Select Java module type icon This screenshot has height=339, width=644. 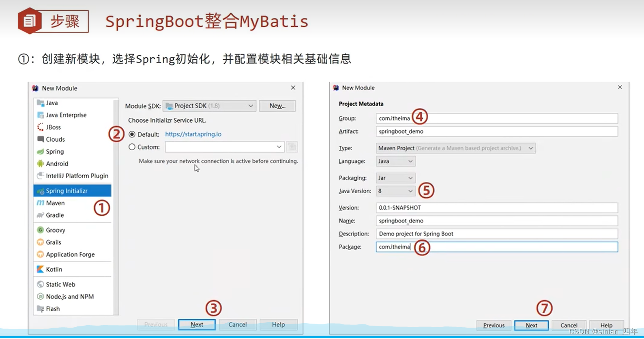click(x=41, y=103)
